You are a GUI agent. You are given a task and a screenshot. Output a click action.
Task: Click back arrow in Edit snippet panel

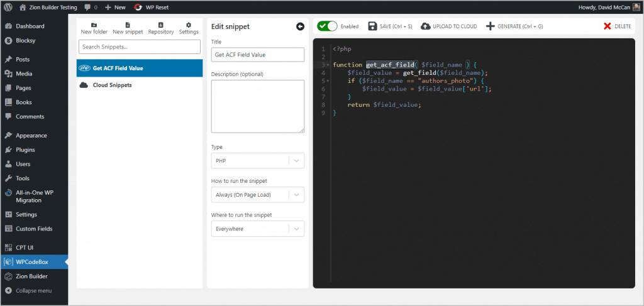click(300, 26)
